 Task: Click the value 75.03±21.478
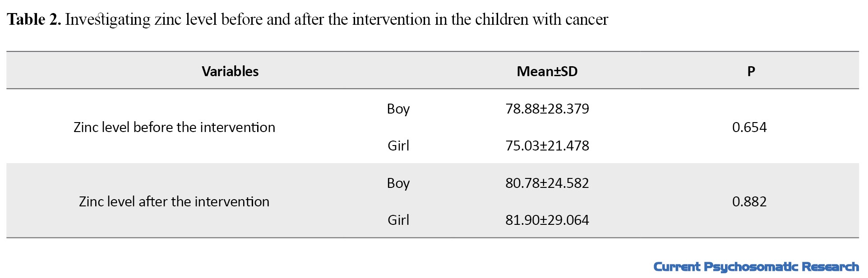[x=547, y=146]
